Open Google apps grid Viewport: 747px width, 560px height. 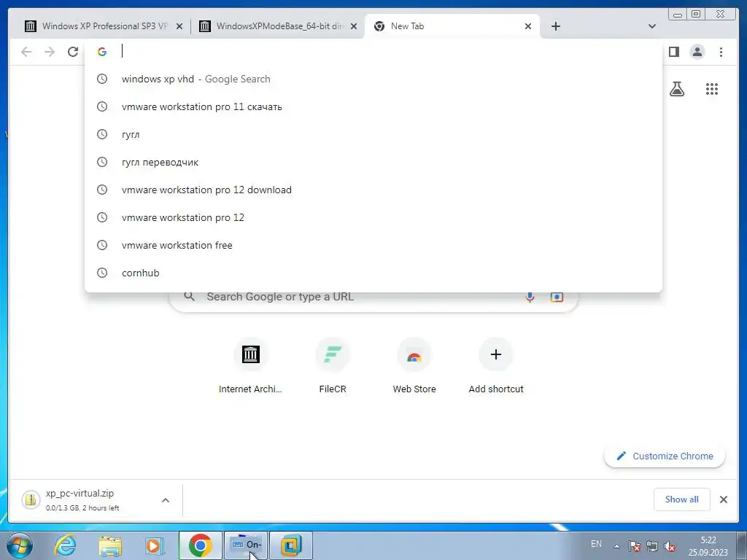712,88
